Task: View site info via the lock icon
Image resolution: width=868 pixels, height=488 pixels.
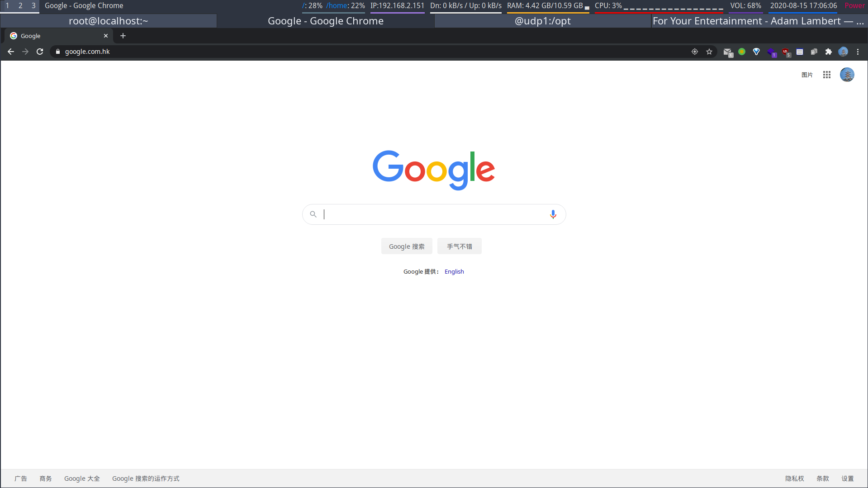Action: pyautogui.click(x=58, y=52)
